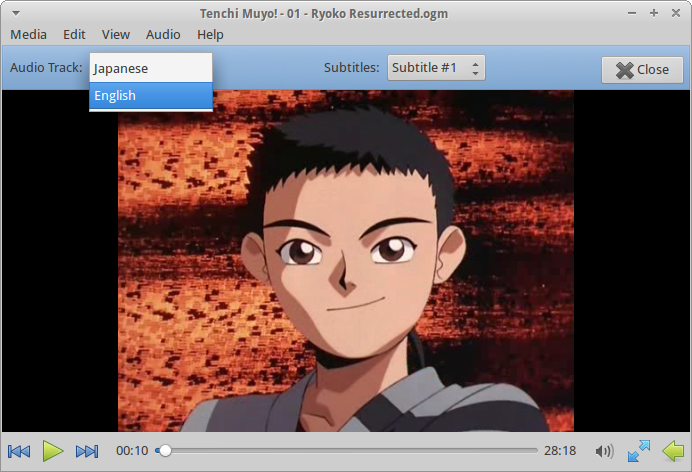
Task: Minimize the Parole player window
Action: click(x=633, y=13)
